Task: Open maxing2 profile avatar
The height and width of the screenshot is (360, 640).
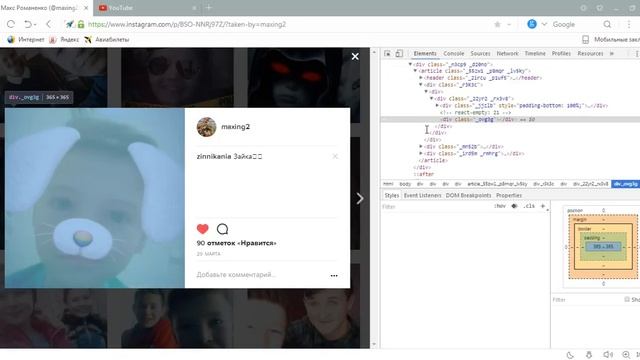Action: click(x=207, y=127)
